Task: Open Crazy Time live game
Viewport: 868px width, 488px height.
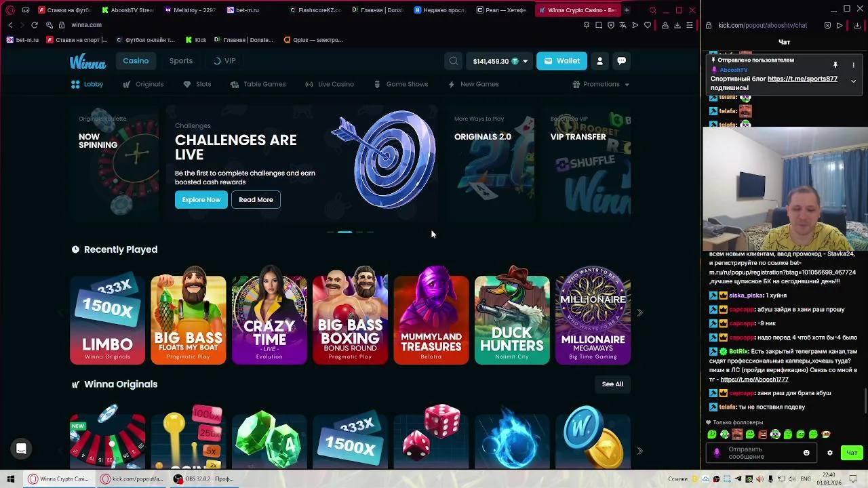Action: tap(269, 315)
